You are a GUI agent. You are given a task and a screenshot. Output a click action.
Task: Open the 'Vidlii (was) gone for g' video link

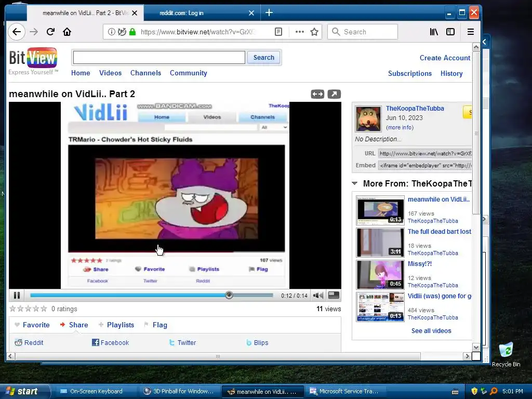tap(440, 296)
